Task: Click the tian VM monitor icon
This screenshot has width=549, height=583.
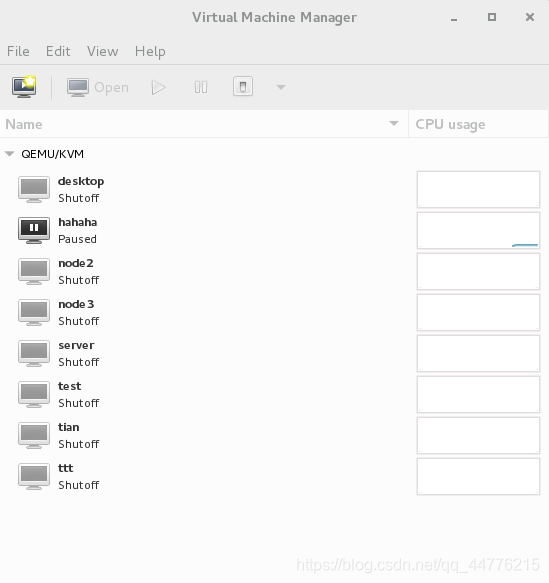Action: [34, 435]
